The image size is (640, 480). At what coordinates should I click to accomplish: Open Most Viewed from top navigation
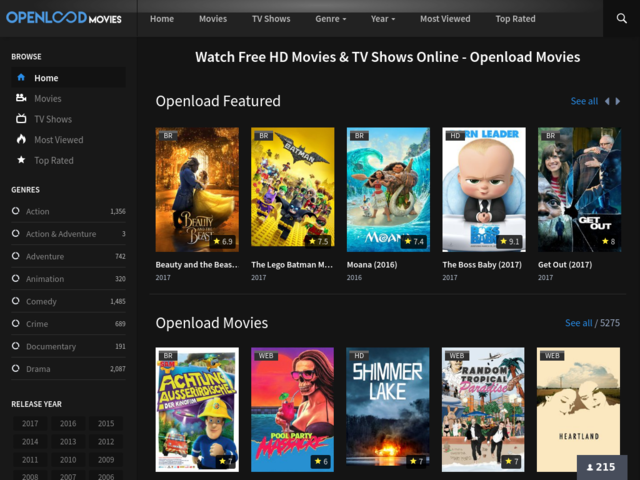[445, 19]
